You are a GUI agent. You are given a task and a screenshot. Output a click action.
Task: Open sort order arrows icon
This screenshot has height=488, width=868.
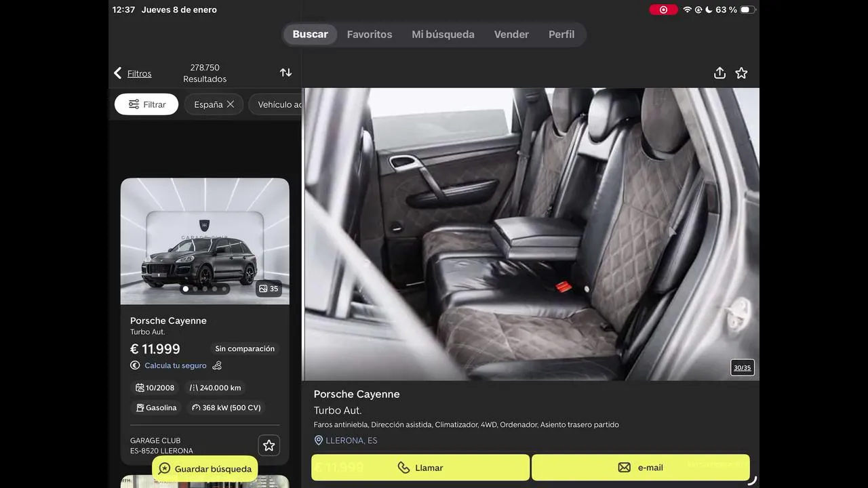pyautogui.click(x=285, y=73)
